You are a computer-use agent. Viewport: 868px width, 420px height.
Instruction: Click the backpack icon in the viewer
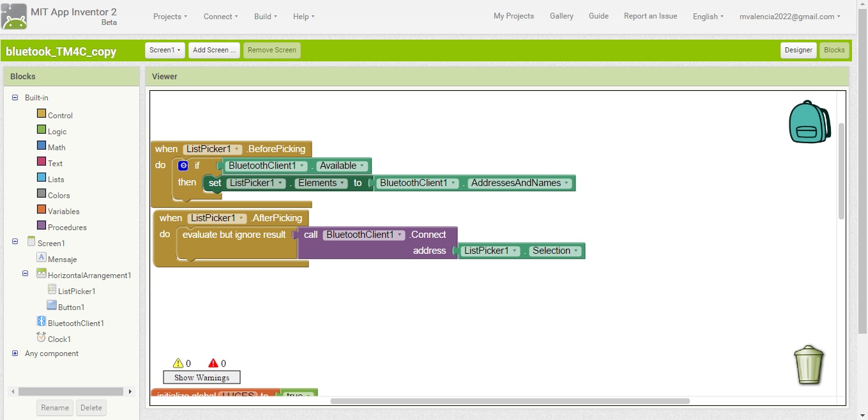pos(809,122)
